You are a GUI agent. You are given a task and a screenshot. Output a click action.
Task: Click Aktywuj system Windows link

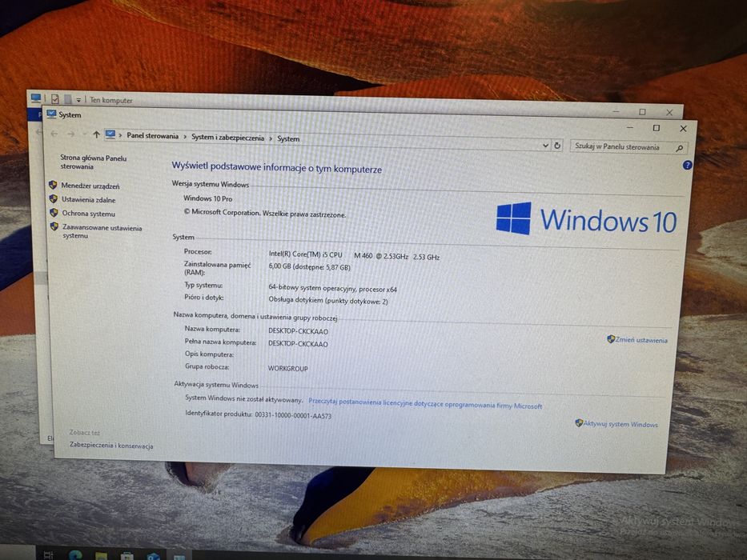620,424
